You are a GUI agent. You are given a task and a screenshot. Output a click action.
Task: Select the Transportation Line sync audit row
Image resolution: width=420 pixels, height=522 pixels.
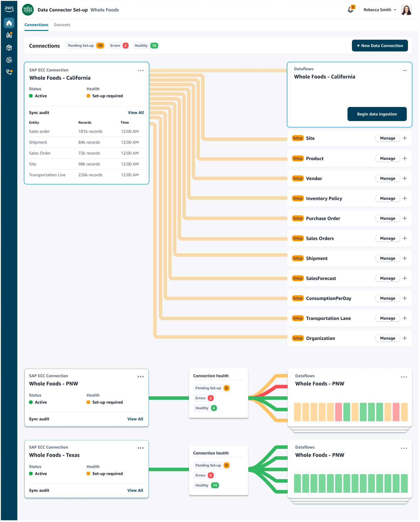coord(87,175)
